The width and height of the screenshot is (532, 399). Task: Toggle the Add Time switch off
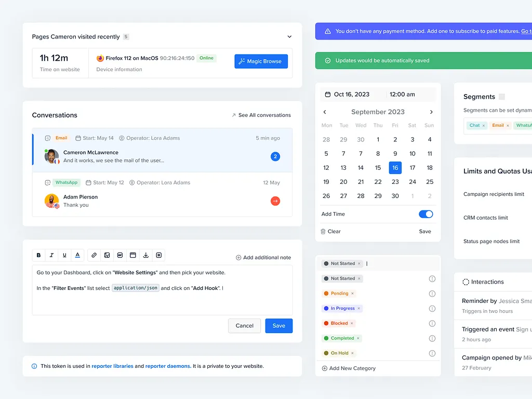coord(425,214)
